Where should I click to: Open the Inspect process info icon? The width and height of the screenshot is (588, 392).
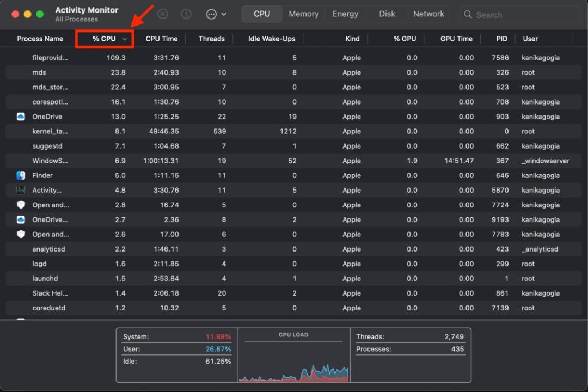coord(186,14)
